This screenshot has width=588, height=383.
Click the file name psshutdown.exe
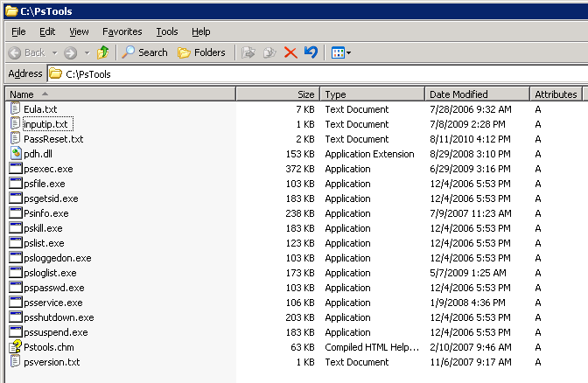coord(59,317)
